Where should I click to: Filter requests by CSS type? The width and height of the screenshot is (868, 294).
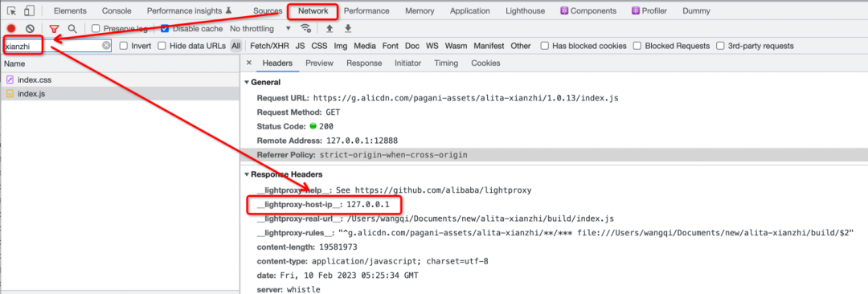click(319, 46)
